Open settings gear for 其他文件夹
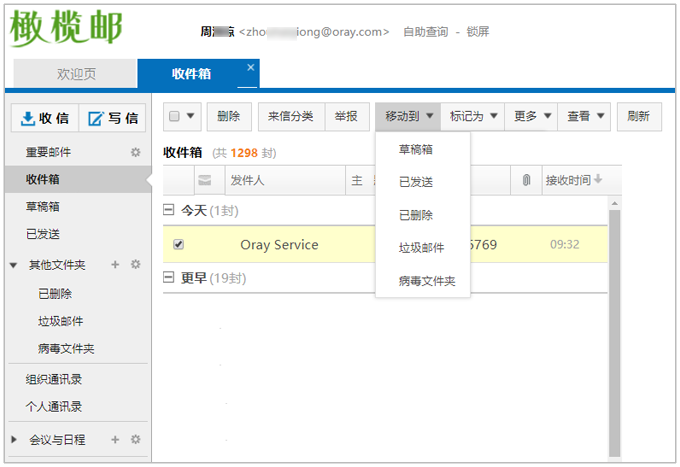Viewport: 680px width, 467px height. 136,265
